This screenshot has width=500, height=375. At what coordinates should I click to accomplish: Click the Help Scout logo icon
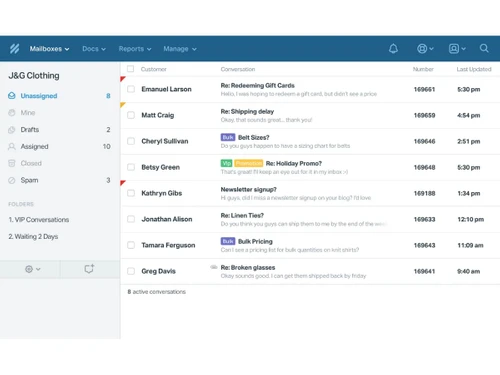(14, 49)
